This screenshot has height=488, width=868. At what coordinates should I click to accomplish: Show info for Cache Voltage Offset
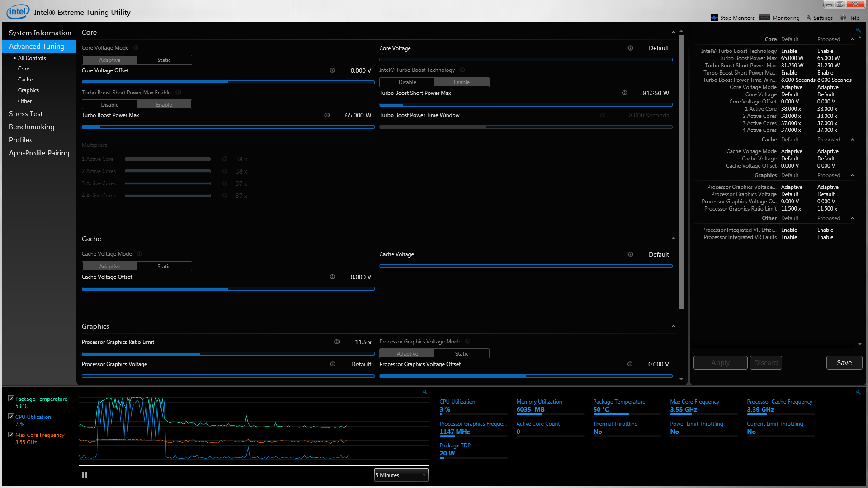332,277
